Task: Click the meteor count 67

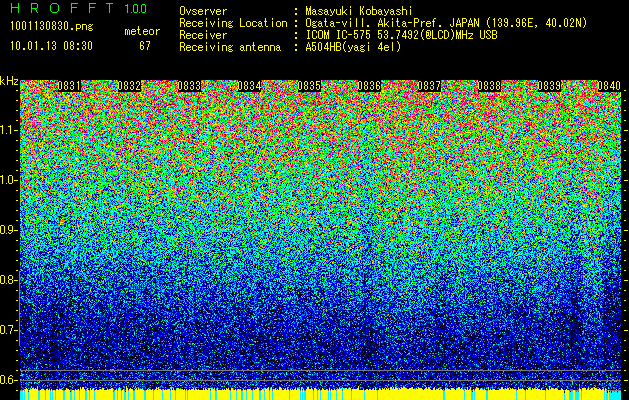Action: tap(145, 46)
